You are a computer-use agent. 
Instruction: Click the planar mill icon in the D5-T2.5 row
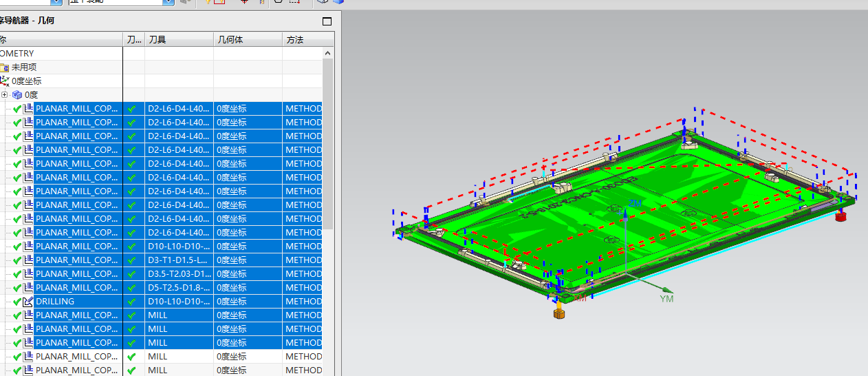[x=28, y=288]
